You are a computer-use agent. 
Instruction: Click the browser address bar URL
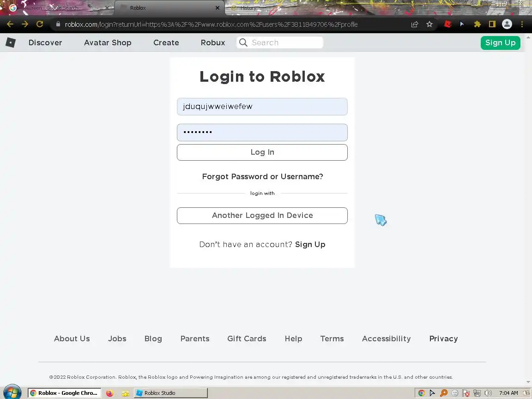[212, 24]
